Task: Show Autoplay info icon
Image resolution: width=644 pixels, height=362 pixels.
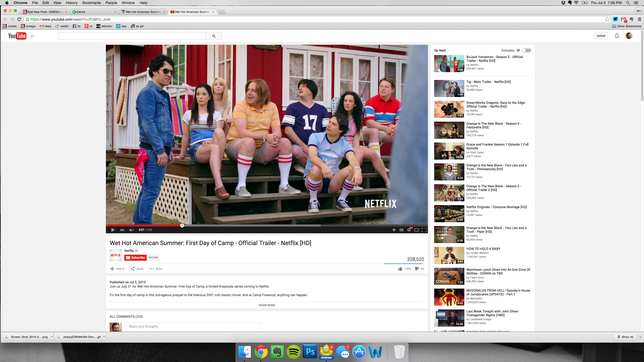Action: tap(518, 50)
